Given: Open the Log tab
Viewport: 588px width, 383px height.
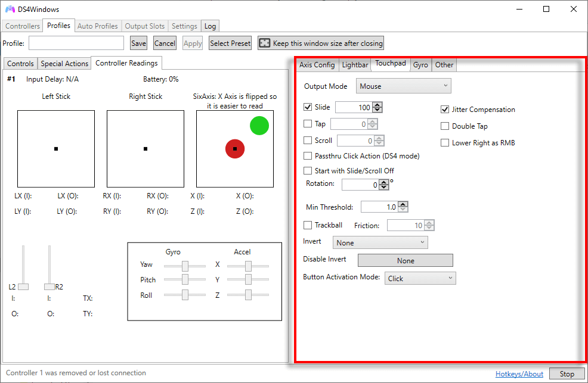Looking at the screenshot, I should [210, 26].
